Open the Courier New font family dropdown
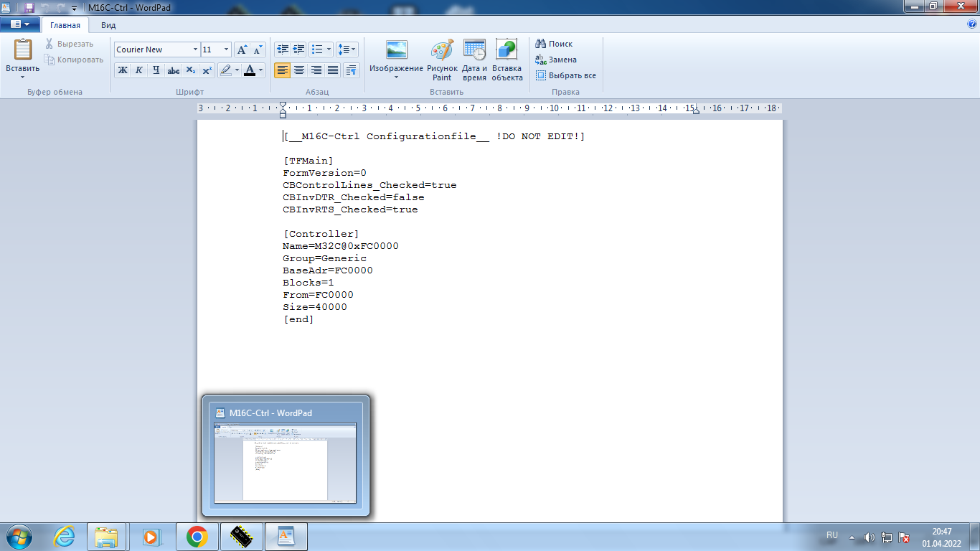Screen dimensions: 980x551 tap(195, 50)
